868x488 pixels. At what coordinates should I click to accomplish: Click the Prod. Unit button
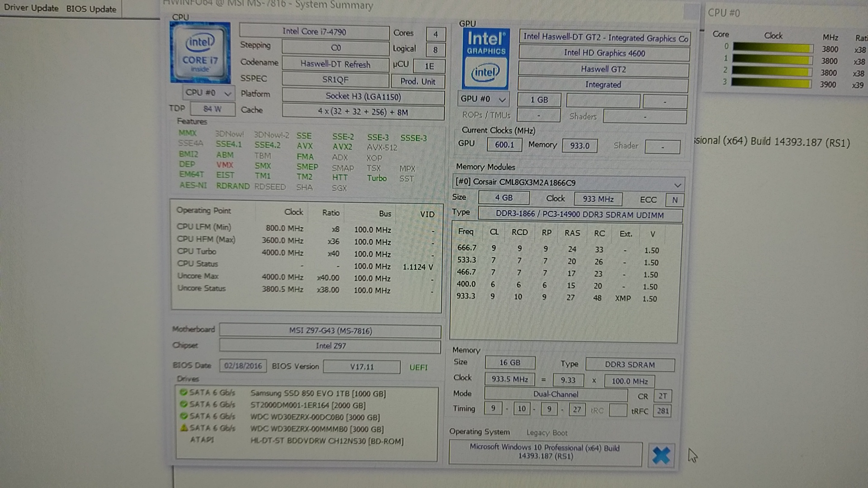click(x=418, y=81)
